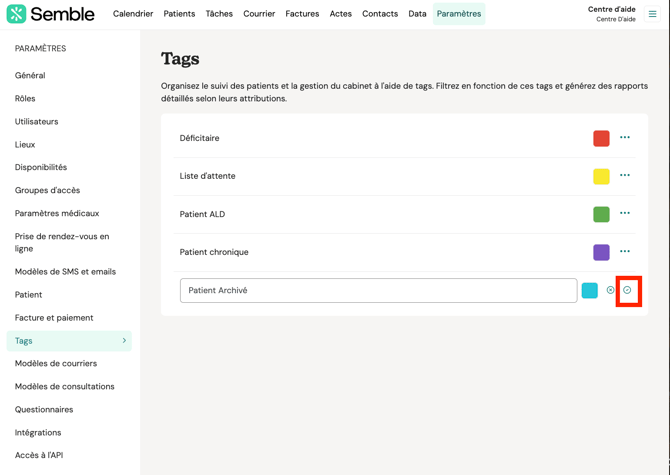The image size is (670, 475).
Task: Cancel tag editing with the X icon
Action: click(x=610, y=290)
